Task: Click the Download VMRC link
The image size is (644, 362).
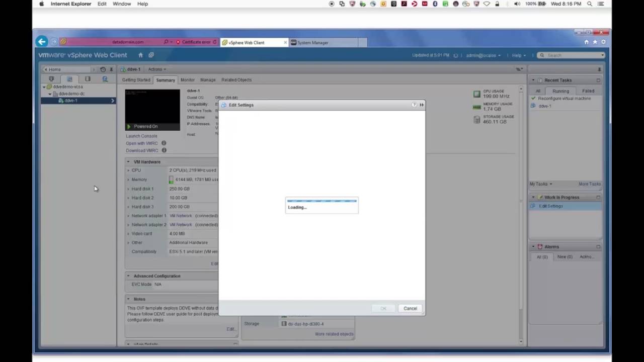Action: pos(142,150)
